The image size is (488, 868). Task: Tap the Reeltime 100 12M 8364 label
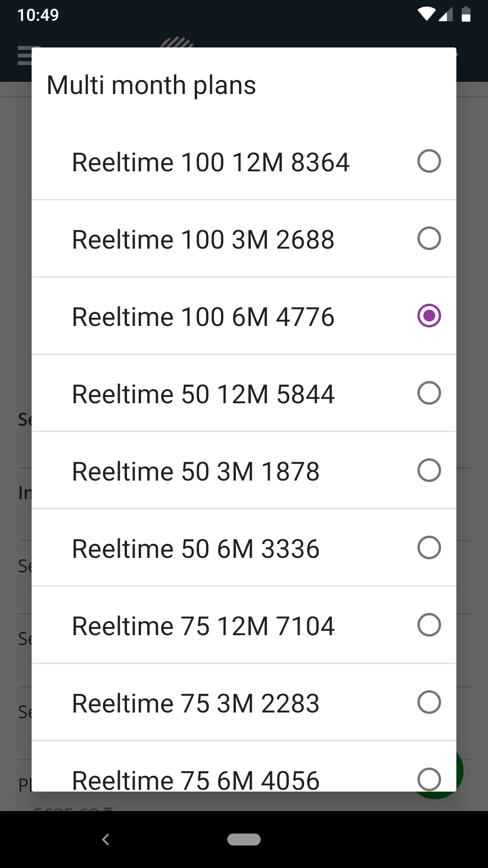(211, 162)
